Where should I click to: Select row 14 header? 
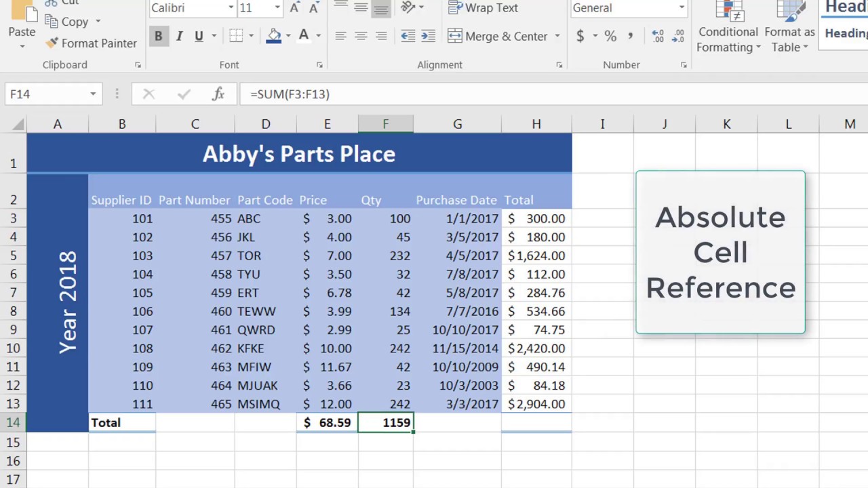click(14, 423)
